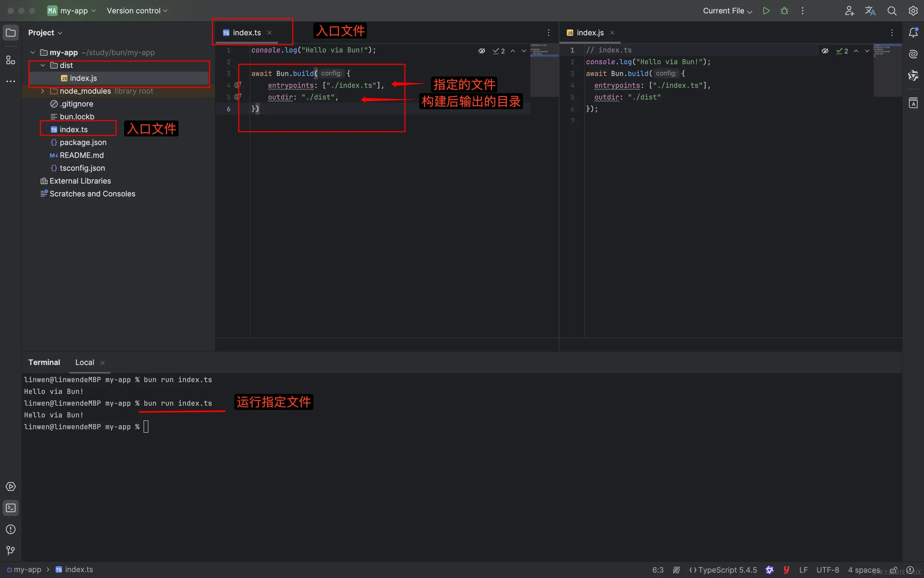Open the Git tool window icon
Image resolution: width=924 pixels, height=578 pixels.
point(11,550)
